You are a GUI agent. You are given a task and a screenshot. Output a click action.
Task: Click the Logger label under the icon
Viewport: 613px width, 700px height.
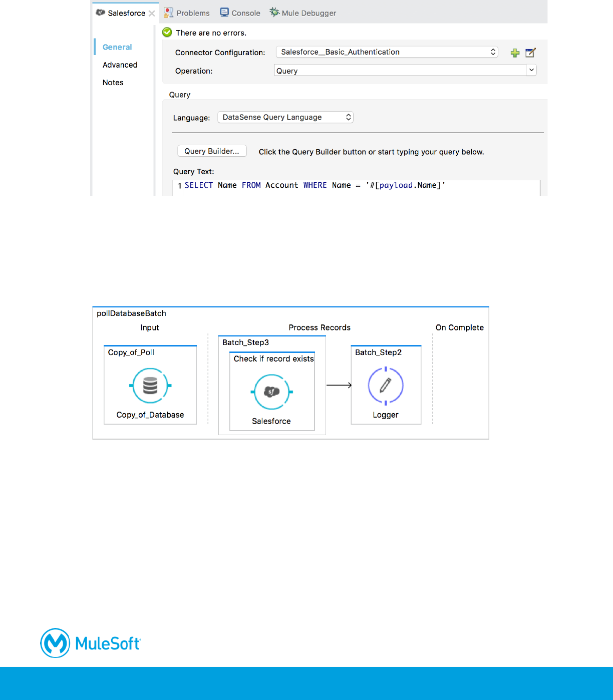click(x=386, y=415)
